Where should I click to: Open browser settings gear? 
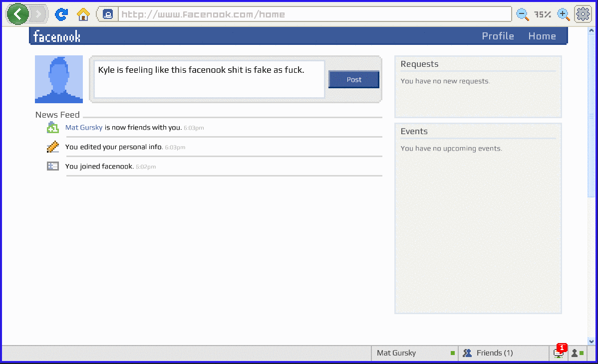point(583,14)
